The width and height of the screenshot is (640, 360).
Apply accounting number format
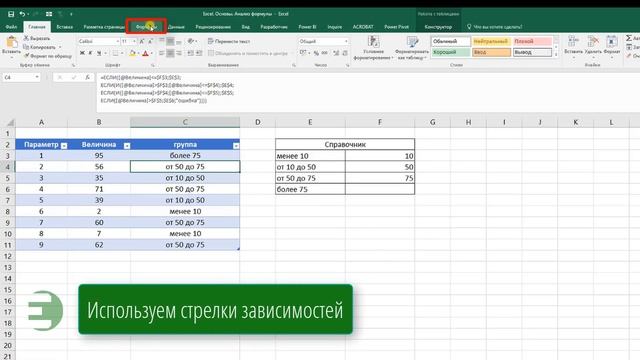point(303,53)
